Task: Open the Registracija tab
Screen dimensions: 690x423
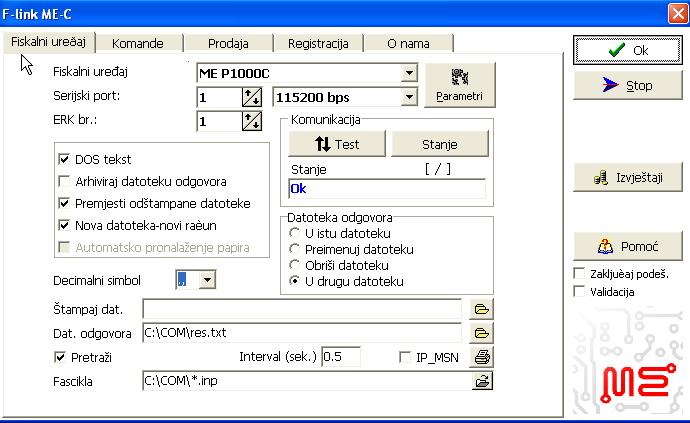Action: click(x=317, y=43)
